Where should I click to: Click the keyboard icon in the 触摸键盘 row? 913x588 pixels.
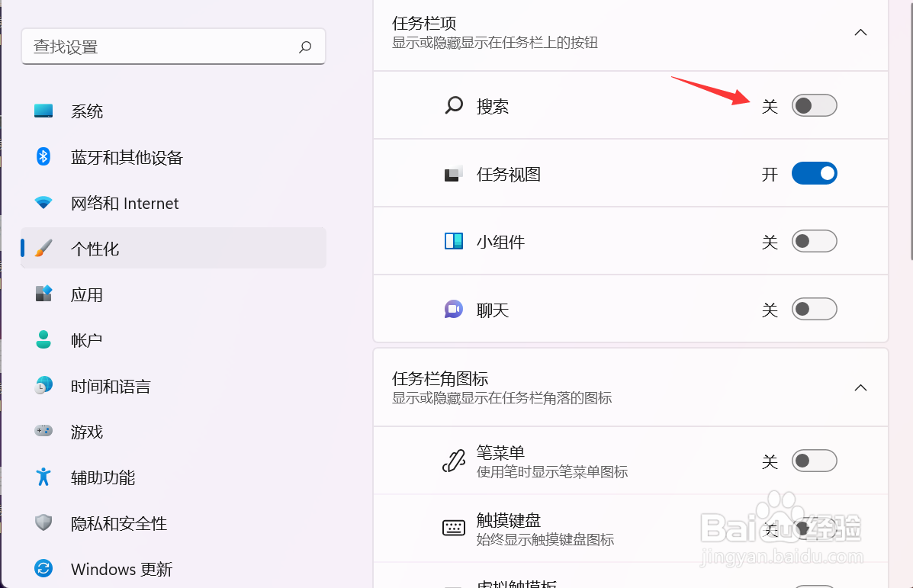click(454, 528)
